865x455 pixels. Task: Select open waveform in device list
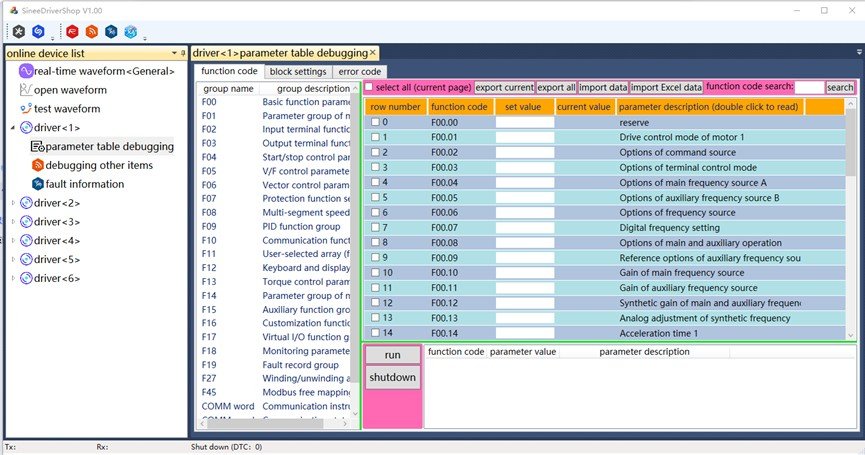pyautogui.click(x=70, y=90)
